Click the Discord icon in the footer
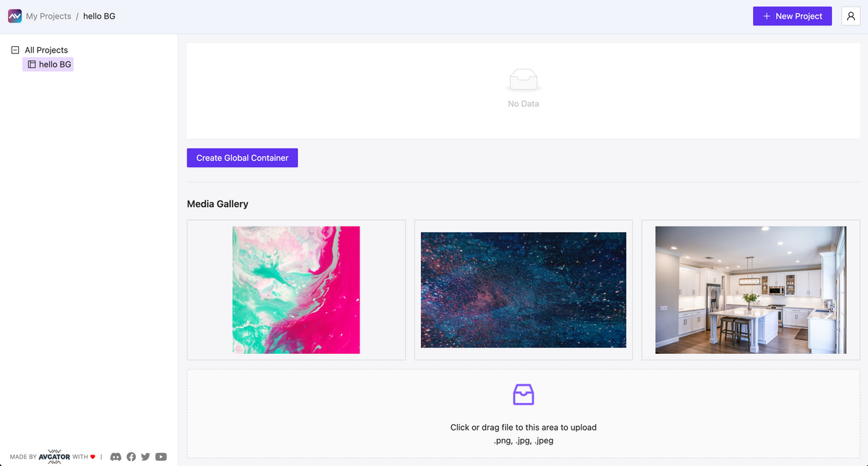This screenshot has width=868, height=466. [x=116, y=457]
